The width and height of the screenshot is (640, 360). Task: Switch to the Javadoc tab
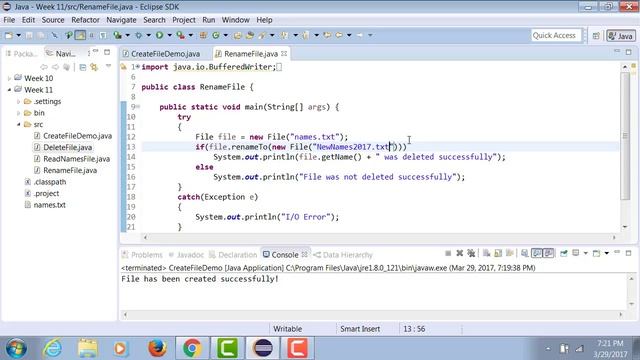coord(186,255)
